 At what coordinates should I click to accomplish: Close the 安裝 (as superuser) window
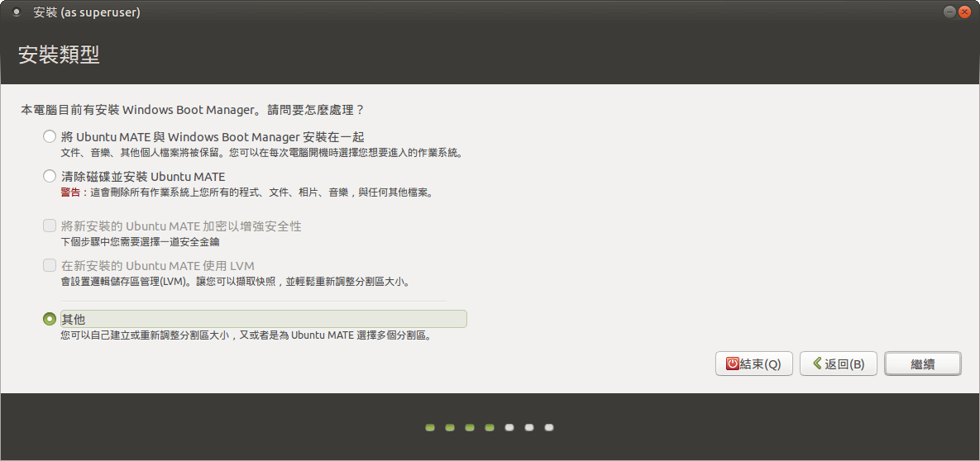pyautogui.click(x=965, y=12)
